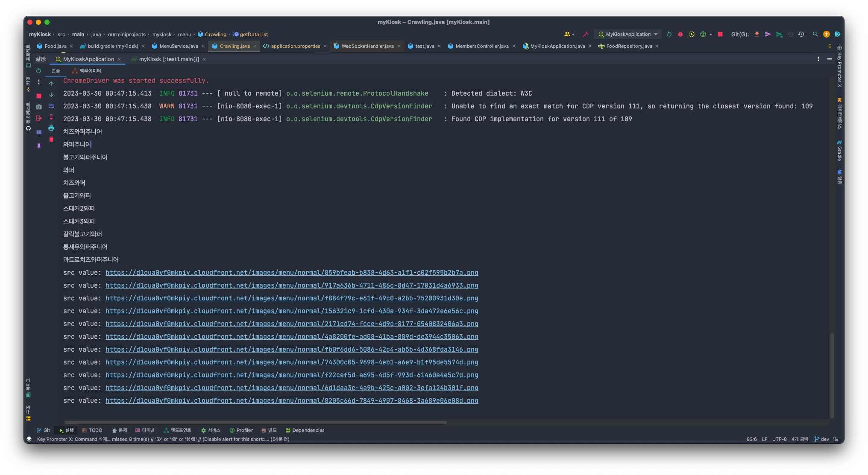Open the MyKioskApplication run configuration dropdown
The width and height of the screenshot is (868, 475).
click(x=628, y=34)
